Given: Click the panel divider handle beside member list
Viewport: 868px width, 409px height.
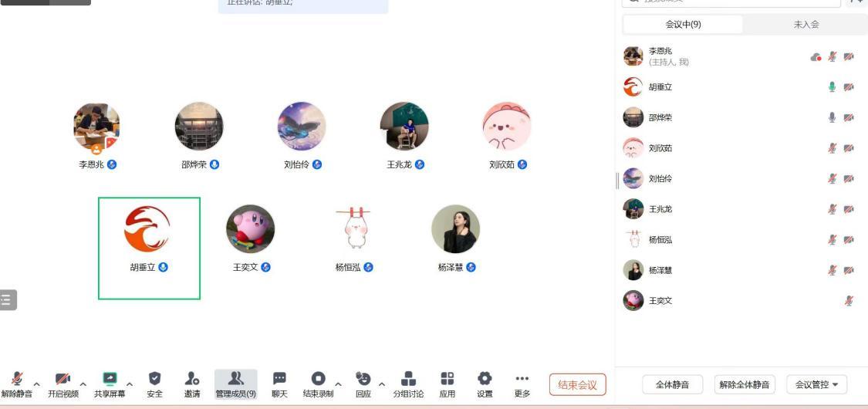Looking at the screenshot, I should click(617, 181).
